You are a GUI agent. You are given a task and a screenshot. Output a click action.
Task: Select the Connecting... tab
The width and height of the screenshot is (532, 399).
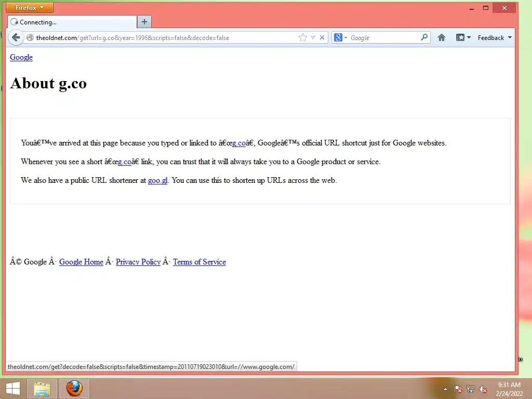(x=72, y=22)
